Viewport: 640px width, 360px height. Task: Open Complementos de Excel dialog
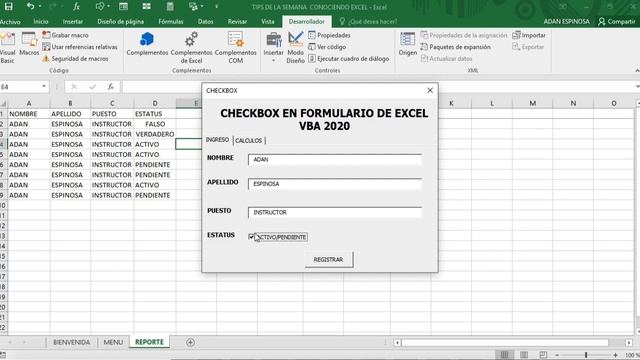191,48
